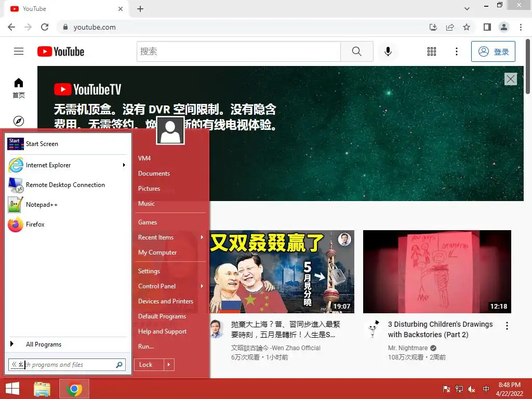Reload the page with the refresh icon

point(45,27)
